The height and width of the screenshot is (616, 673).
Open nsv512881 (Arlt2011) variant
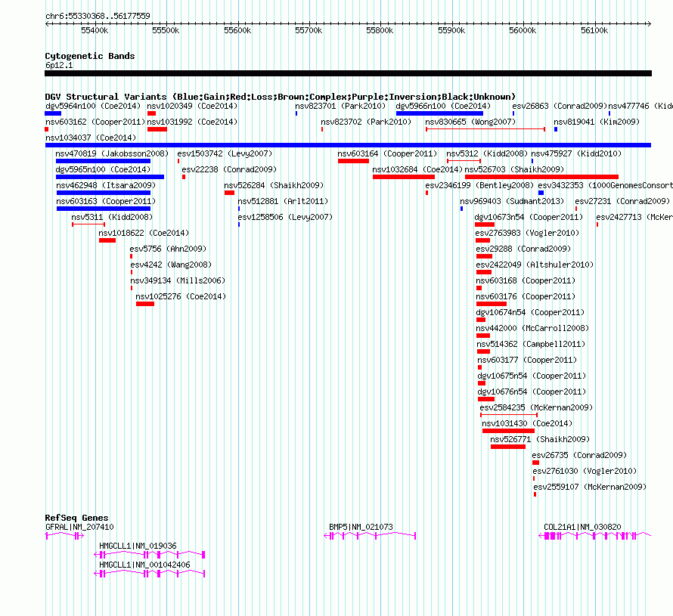283,201
